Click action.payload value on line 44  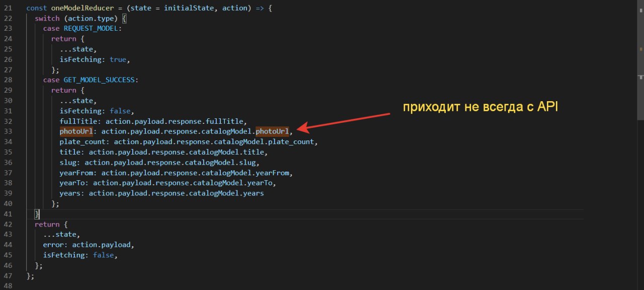click(x=102, y=245)
